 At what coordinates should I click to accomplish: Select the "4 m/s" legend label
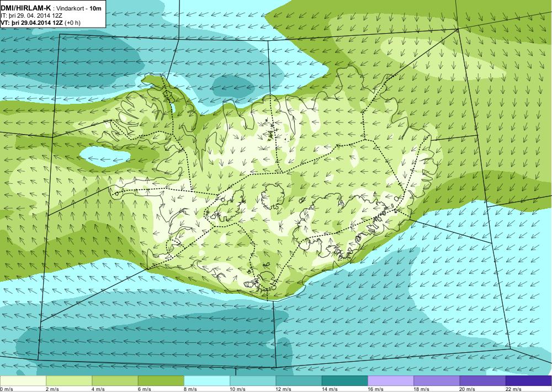(x=98, y=389)
